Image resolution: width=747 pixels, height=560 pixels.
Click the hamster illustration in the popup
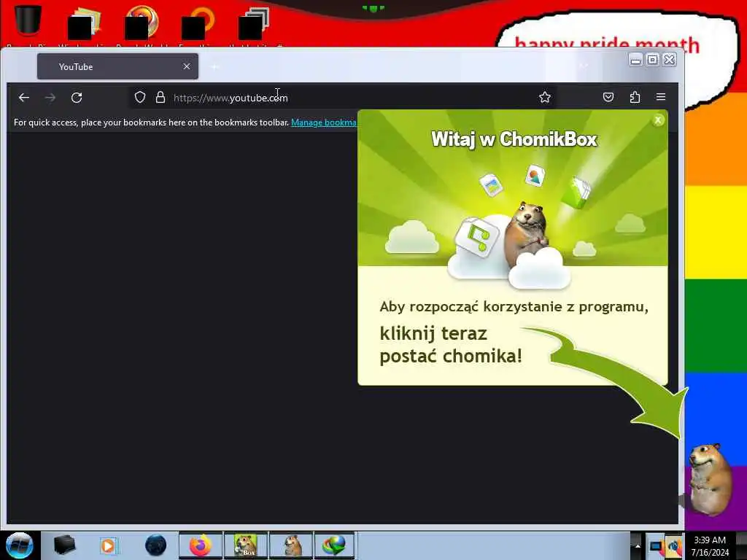[527, 233]
